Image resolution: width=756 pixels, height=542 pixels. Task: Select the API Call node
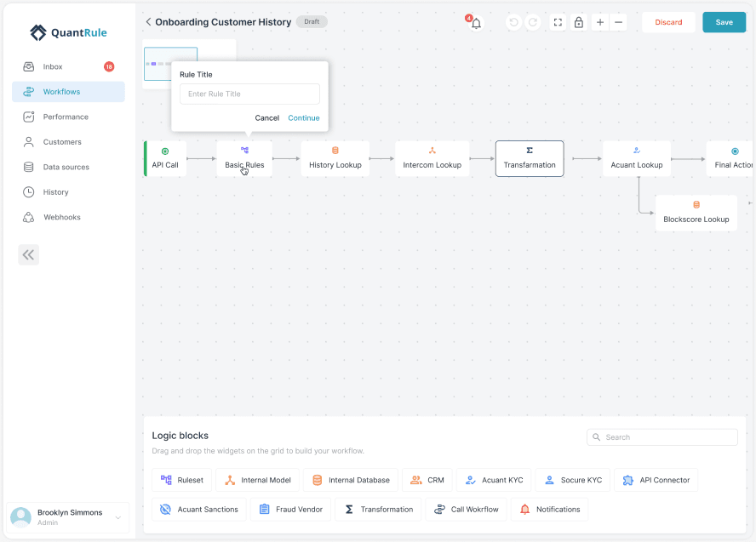coord(165,158)
